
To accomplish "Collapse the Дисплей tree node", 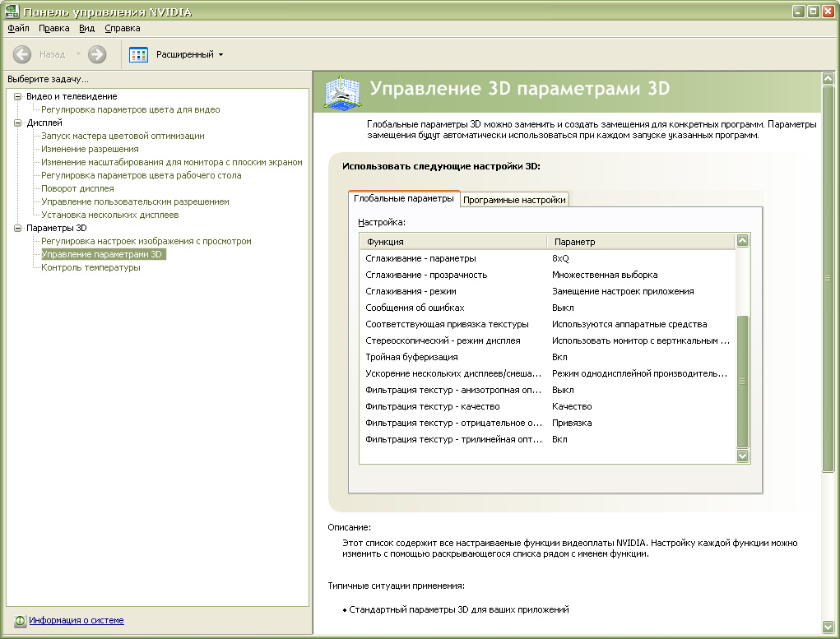I will [x=17, y=123].
